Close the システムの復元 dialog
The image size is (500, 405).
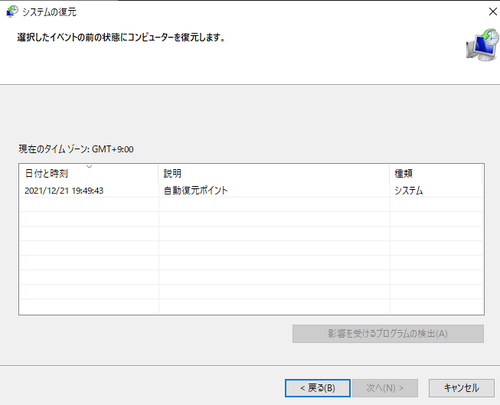click(493, 12)
